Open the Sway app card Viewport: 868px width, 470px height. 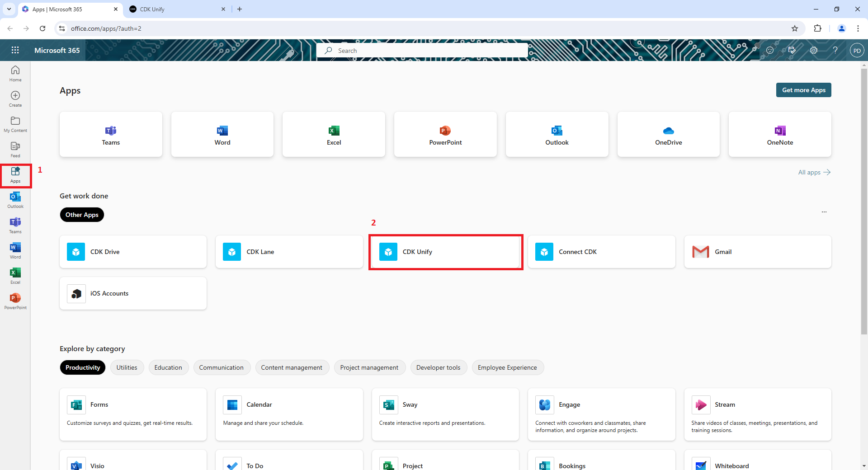click(x=445, y=414)
